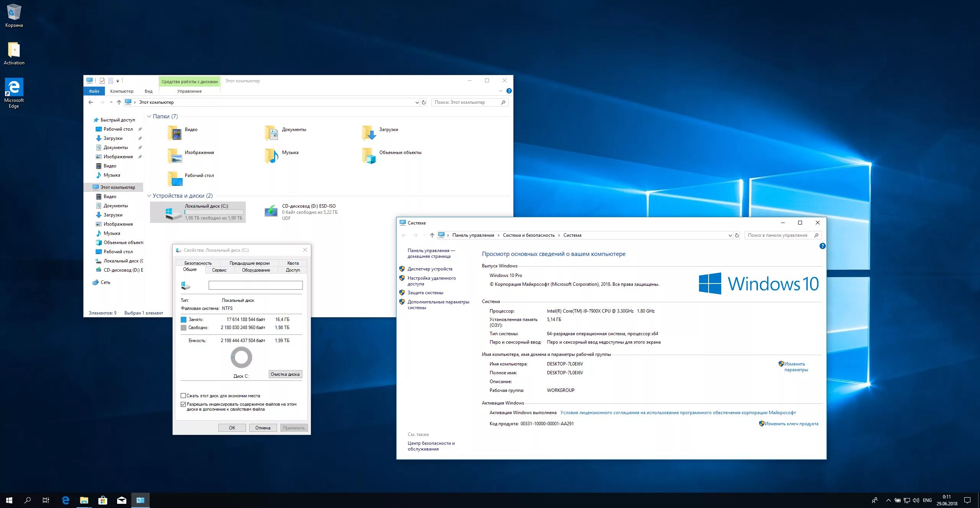Image resolution: width=980 pixels, height=508 pixels.
Task: Click the Disk Cleanup button on Drive C
Action: tap(285, 374)
